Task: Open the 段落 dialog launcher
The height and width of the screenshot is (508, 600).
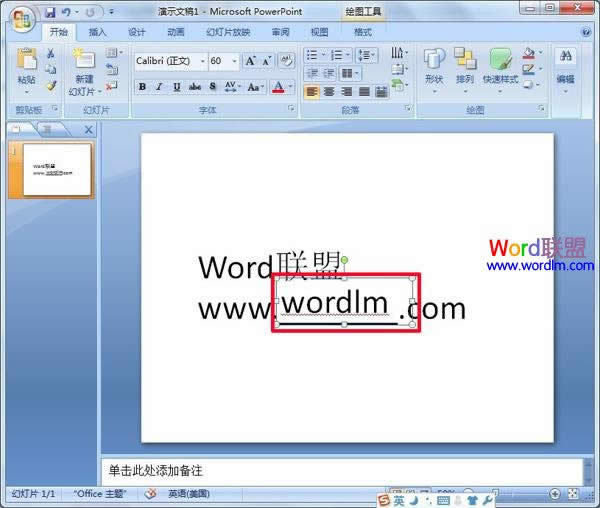Action: coord(408,109)
